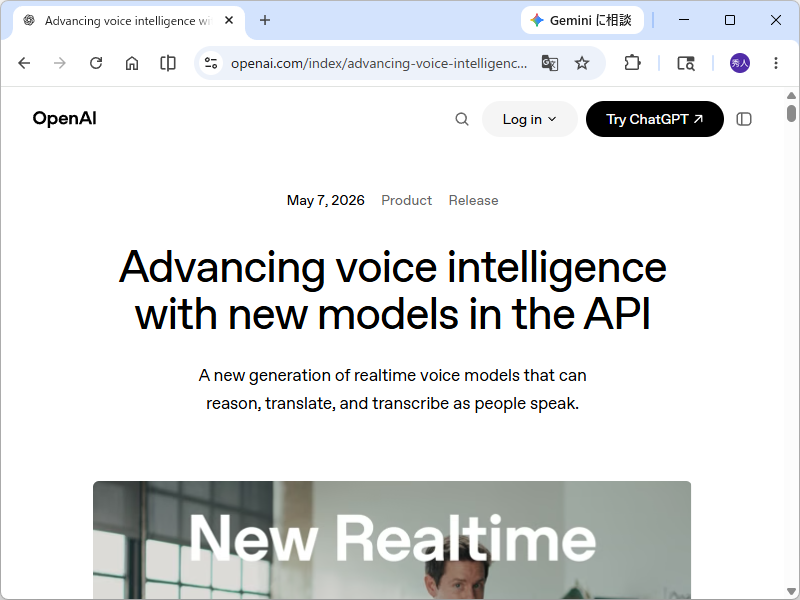Viewport: 800px width, 600px height.
Task: Open the tab search icon in toolbar
Action: point(686,63)
